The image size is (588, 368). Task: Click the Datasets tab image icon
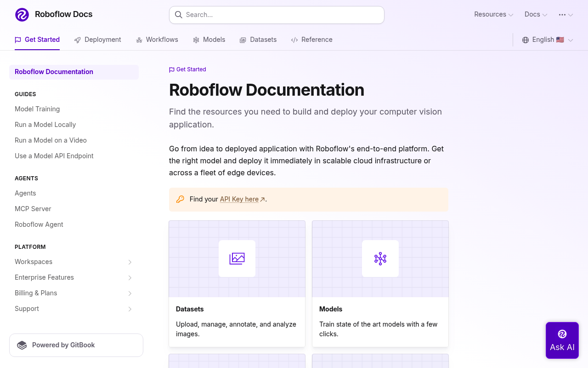pos(243,40)
